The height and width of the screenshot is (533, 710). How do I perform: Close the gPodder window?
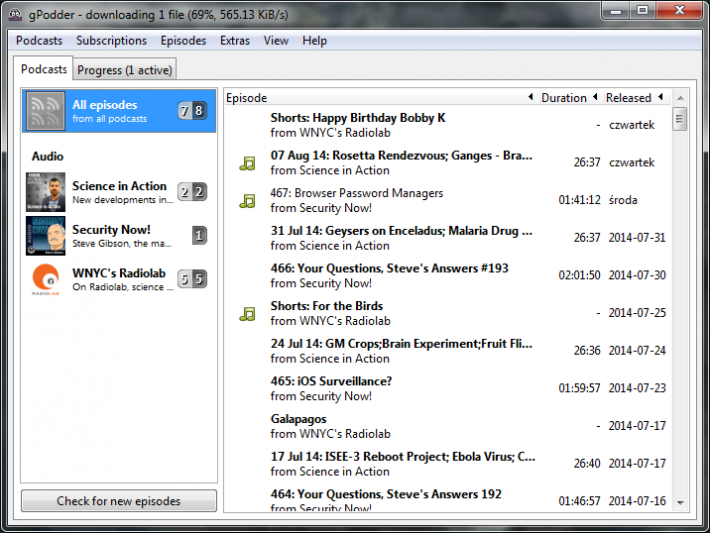pos(679,11)
